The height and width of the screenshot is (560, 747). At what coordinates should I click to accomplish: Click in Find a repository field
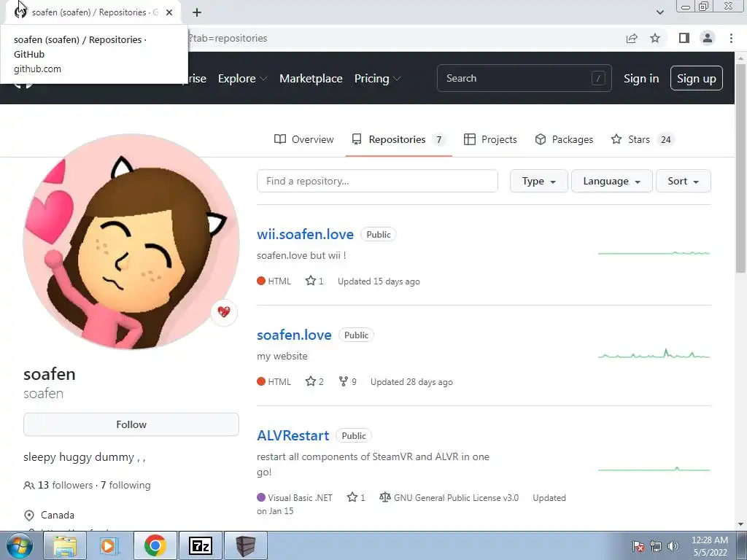tap(377, 181)
